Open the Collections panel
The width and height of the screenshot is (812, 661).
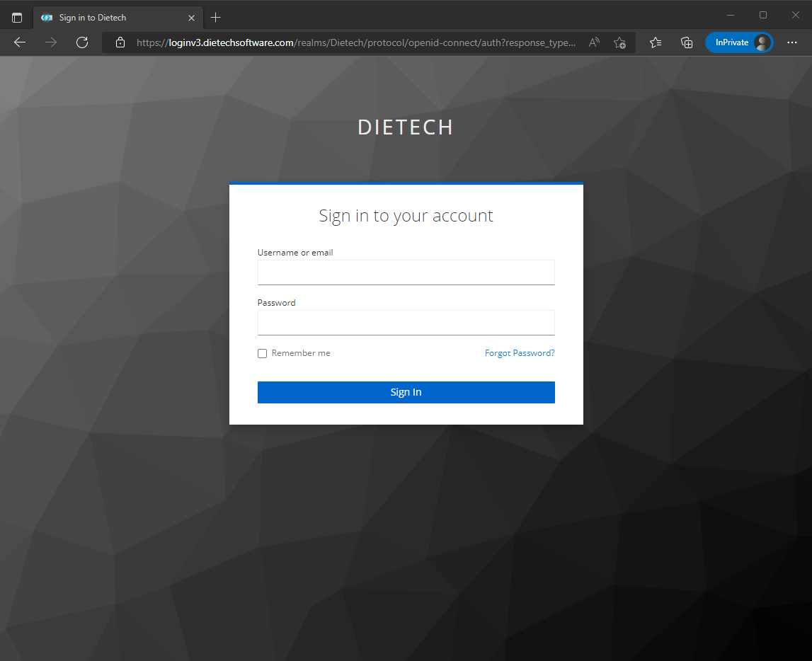pyautogui.click(x=687, y=42)
